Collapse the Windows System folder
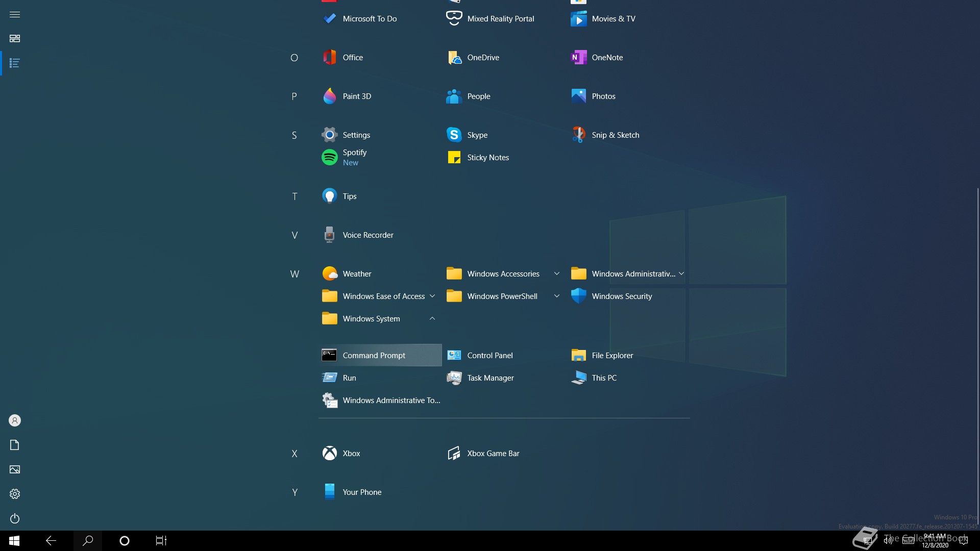The image size is (980, 551). point(380,319)
